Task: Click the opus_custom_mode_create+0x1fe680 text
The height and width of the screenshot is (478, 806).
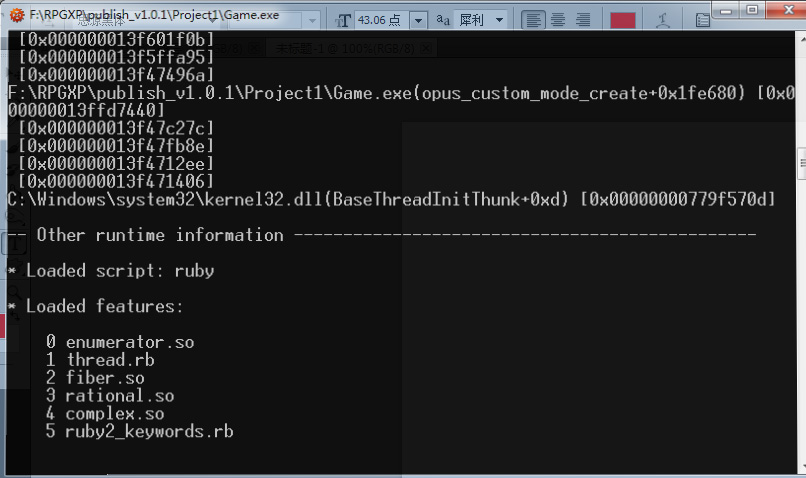Action: coord(579,93)
